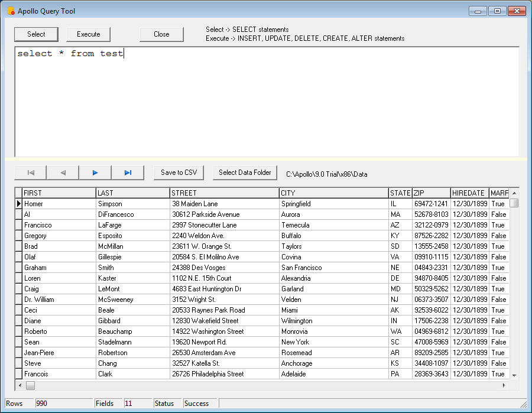
Task: Click the Apollo Query Tool title bar icon
Action: tap(11, 11)
